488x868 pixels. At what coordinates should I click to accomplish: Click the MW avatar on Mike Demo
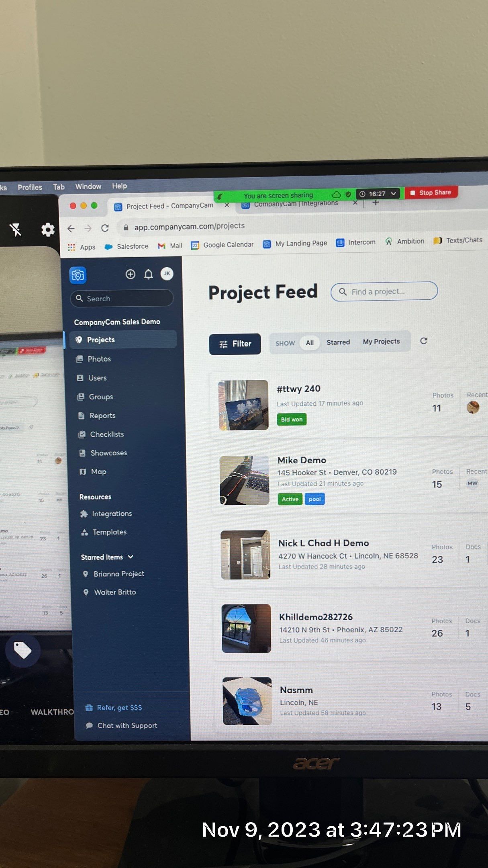(x=472, y=483)
